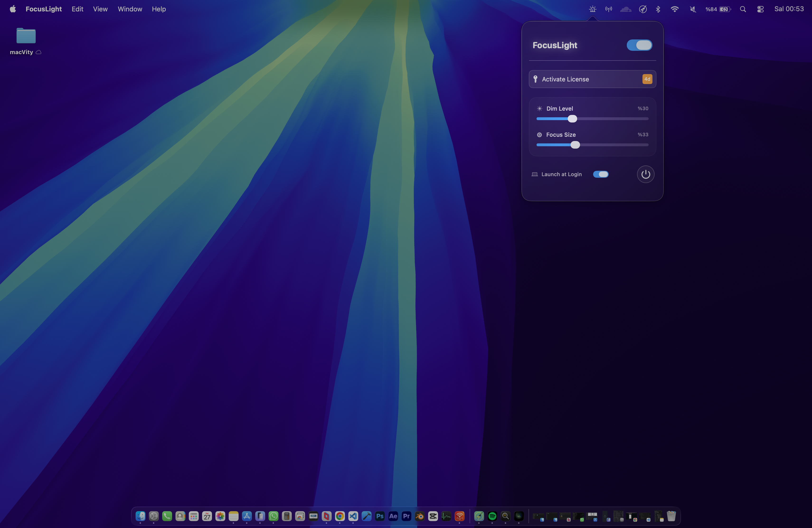Open Spotlight search from the menu bar

click(x=743, y=9)
